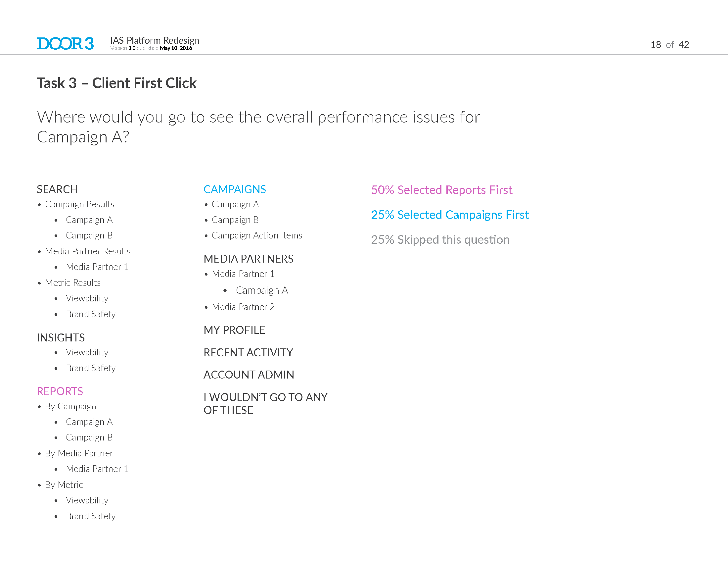The width and height of the screenshot is (728, 563).
Task: Click By Campaign under Reports
Action: (71, 406)
